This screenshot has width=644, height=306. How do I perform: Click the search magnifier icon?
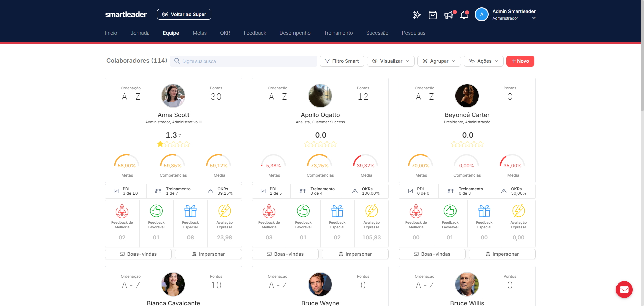(177, 61)
